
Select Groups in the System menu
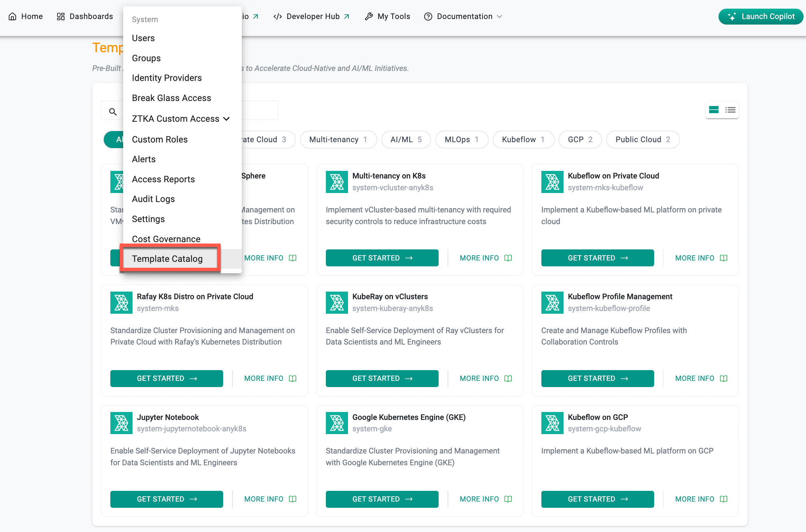coord(182,58)
